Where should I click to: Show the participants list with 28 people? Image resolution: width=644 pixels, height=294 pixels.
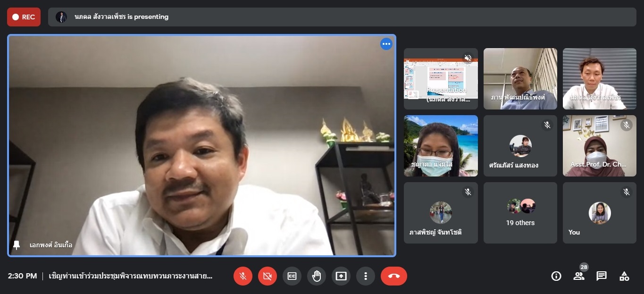coord(579,276)
